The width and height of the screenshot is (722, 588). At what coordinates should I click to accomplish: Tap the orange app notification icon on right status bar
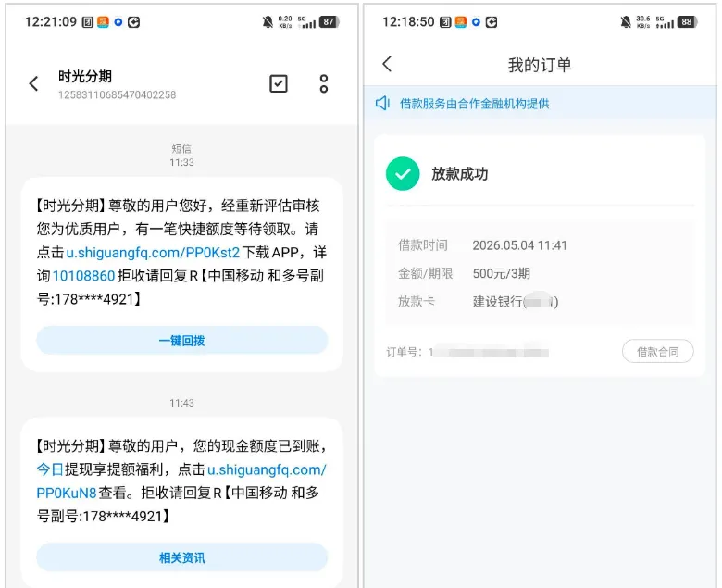click(461, 21)
